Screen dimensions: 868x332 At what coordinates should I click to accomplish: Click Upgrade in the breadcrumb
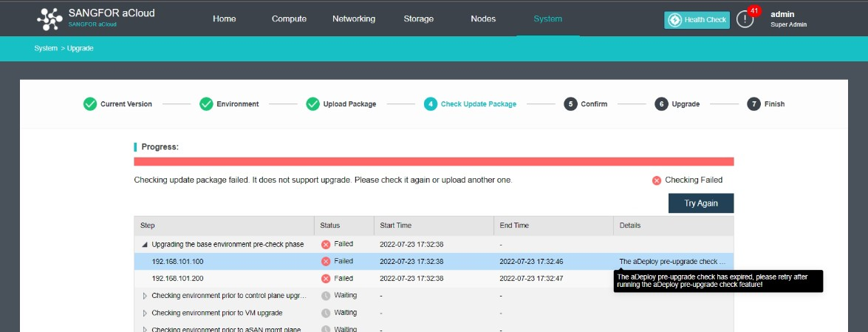coord(81,48)
